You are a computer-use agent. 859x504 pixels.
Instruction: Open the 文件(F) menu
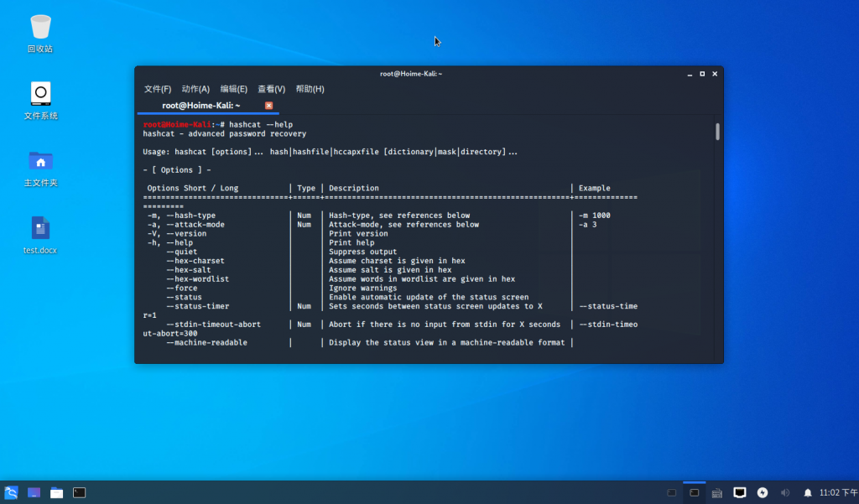point(158,89)
